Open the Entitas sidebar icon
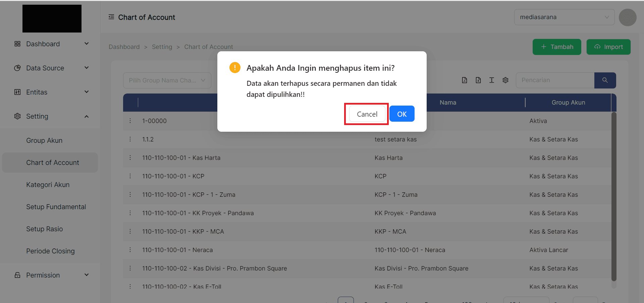Viewport: 644px width, 303px height. click(17, 92)
